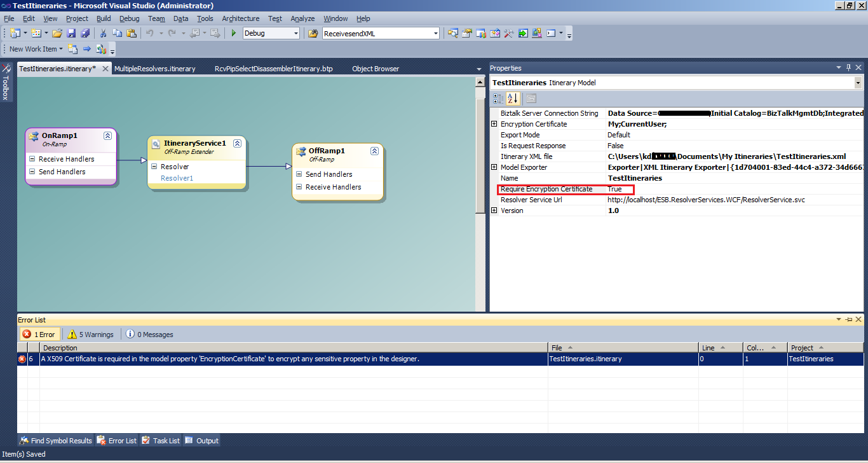Screen dimensions: 868x463
Task: Click the Save All toolbar icon
Action: [85, 33]
